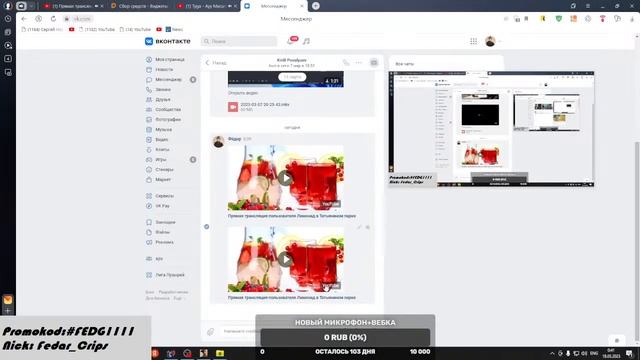Switch to the Tyga YouTube tab
The height and width of the screenshot is (360, 640).
(207, 6)
